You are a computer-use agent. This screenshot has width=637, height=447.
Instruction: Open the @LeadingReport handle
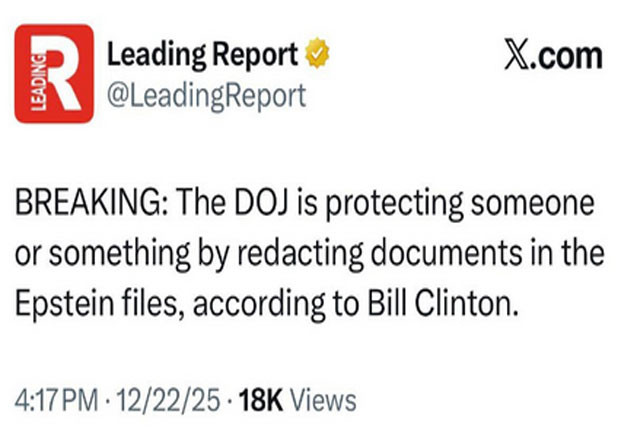(205, 97)
